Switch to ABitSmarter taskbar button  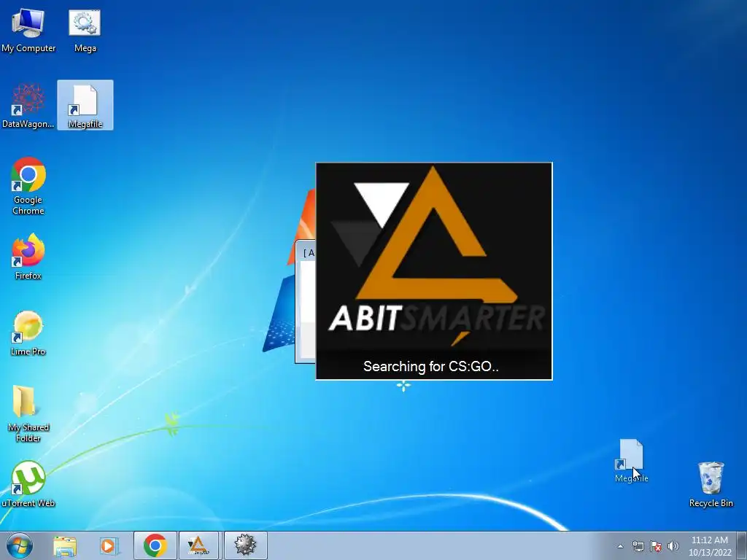[x=198, y=545]
